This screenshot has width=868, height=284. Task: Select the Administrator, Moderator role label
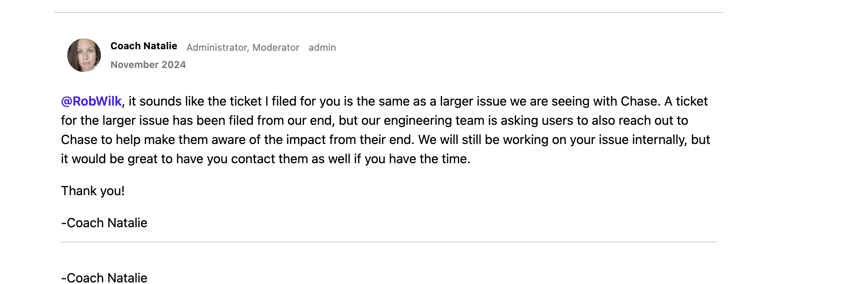tap(243, 48)
